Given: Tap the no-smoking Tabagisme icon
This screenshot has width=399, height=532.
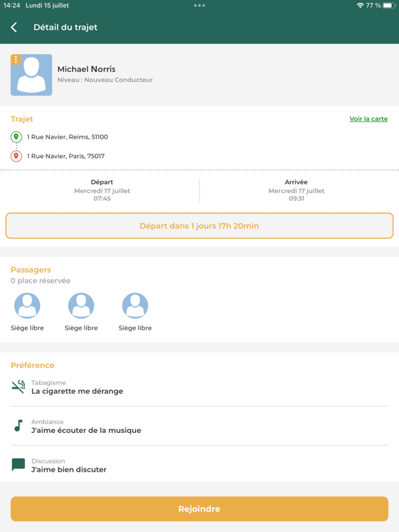Looking at the screenshot, I should click(x=18, y=387).
